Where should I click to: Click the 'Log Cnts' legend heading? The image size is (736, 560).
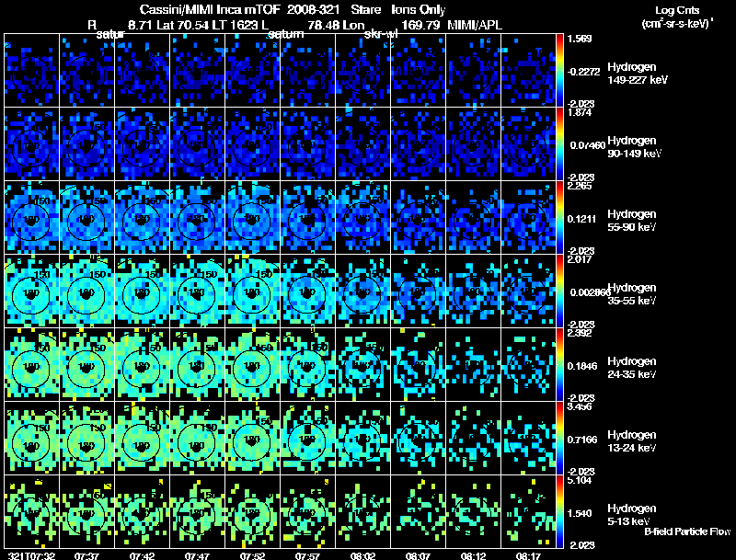pyautogui.click(x=677, y=10)
